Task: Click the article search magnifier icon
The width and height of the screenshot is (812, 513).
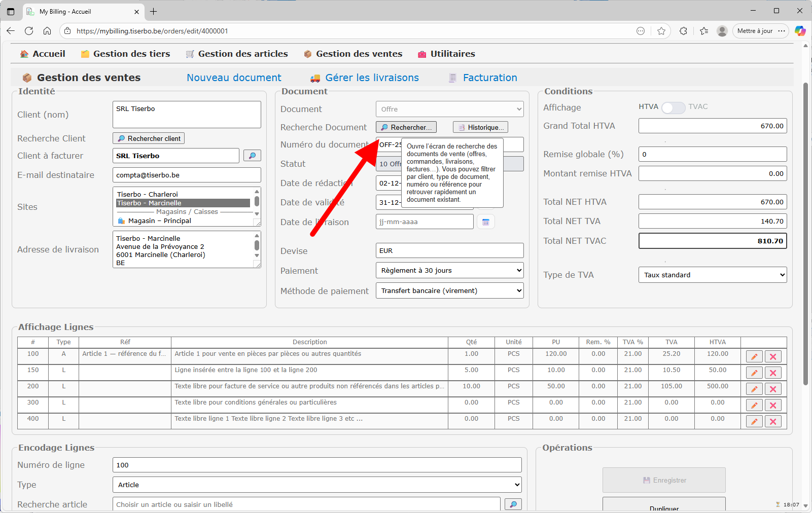Action: [x=513, y=504]
